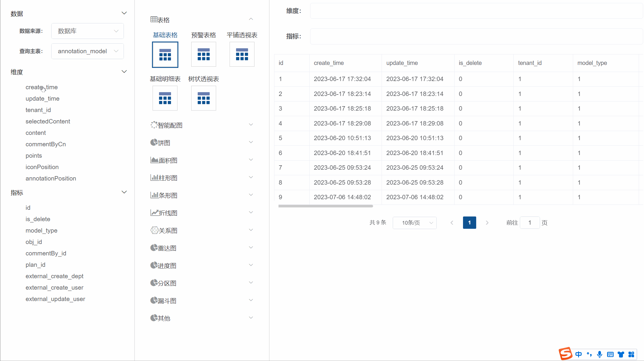644x361 pixels.
Task: Select the 基础明细表 chart type icon
Action: pos(165,98)
